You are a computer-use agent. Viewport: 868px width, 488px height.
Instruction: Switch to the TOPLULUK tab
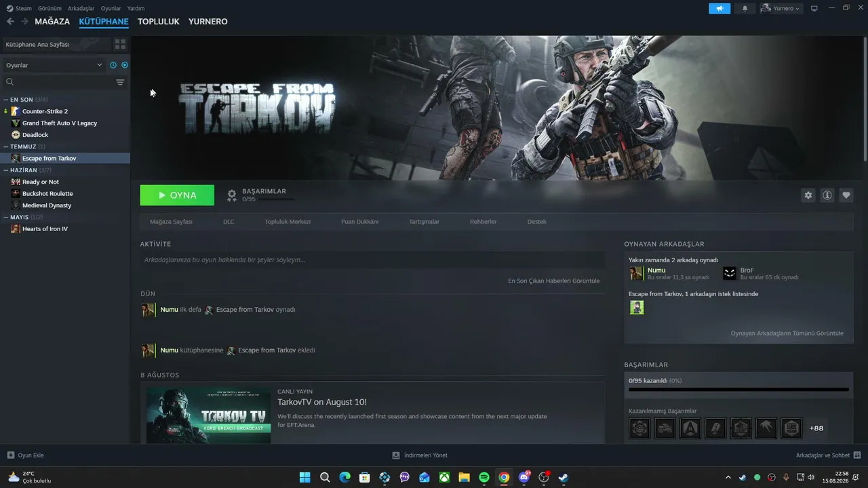(159, 22)
